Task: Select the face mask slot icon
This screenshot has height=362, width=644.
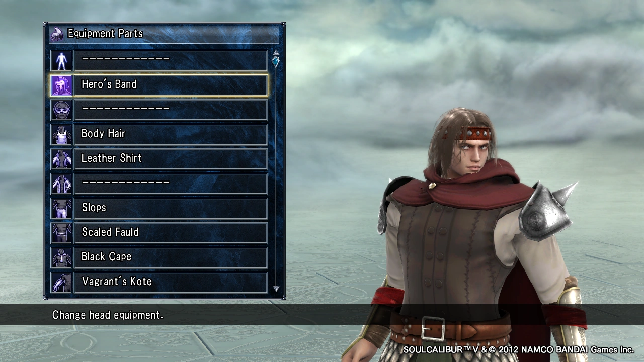Action: [x=61, y=110]
